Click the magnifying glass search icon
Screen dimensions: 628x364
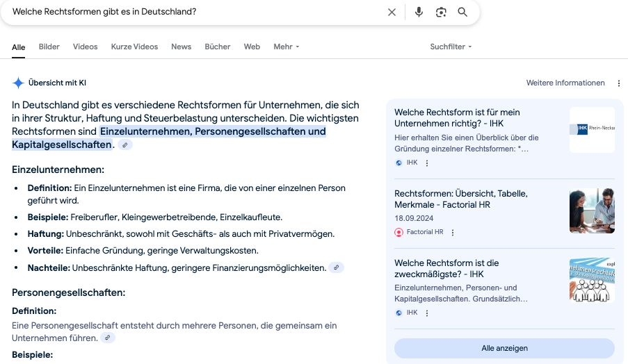(x=462, y=13)
